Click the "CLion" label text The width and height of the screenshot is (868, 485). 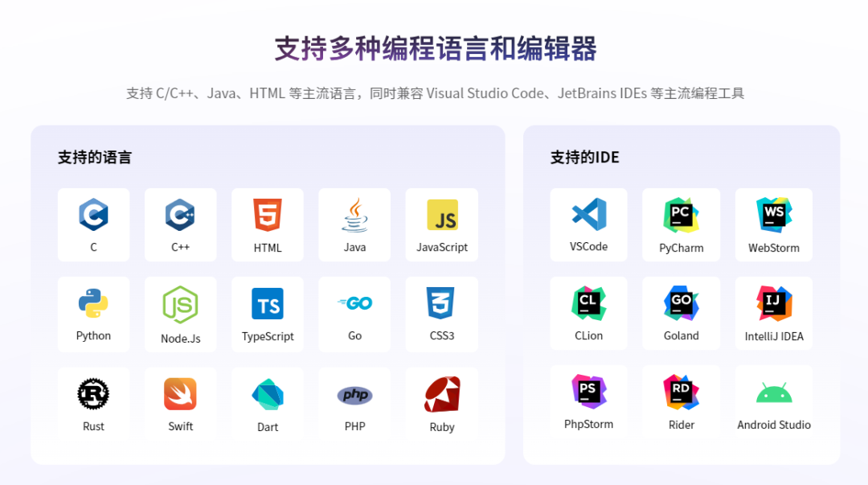[588, 335]
